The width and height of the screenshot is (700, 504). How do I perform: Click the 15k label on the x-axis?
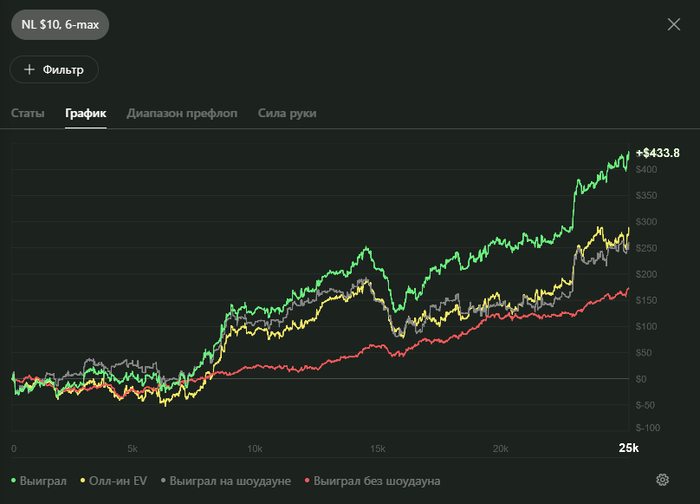click(x=378, y=449)
